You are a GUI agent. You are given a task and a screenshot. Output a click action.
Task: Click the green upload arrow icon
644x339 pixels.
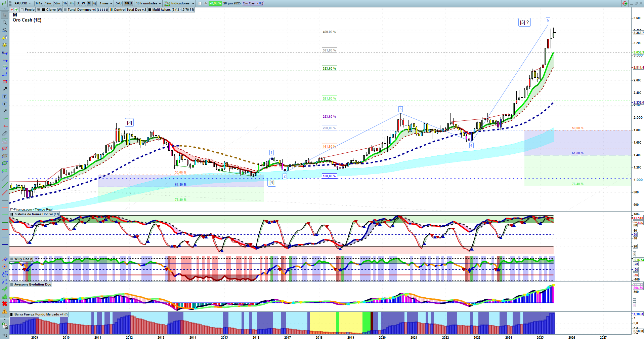click(x=16, y=10)
